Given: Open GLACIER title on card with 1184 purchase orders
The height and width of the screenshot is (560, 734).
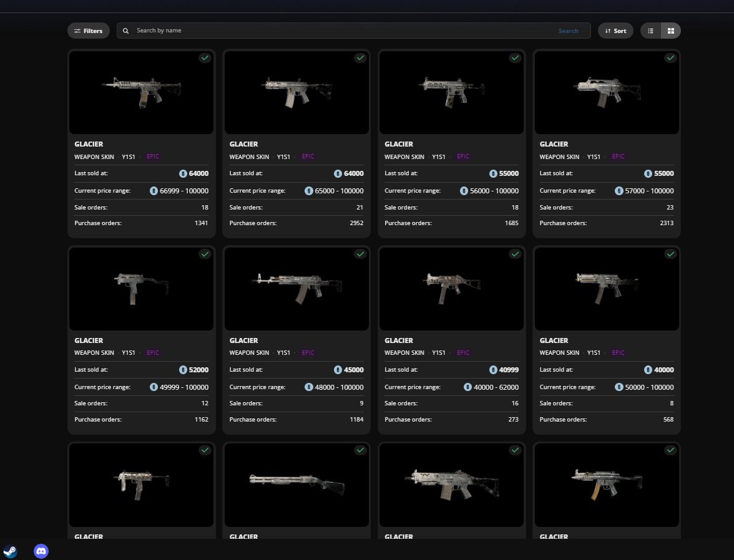Looking at the screenshot, I should pos(243,340).
